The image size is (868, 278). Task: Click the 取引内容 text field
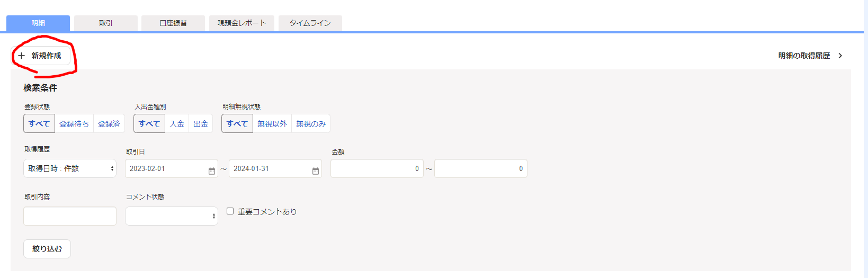point(70,216)
